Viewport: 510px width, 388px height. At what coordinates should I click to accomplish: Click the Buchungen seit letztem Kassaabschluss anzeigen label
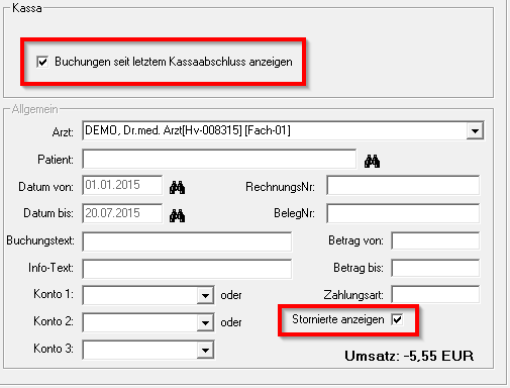pos(173,62)
